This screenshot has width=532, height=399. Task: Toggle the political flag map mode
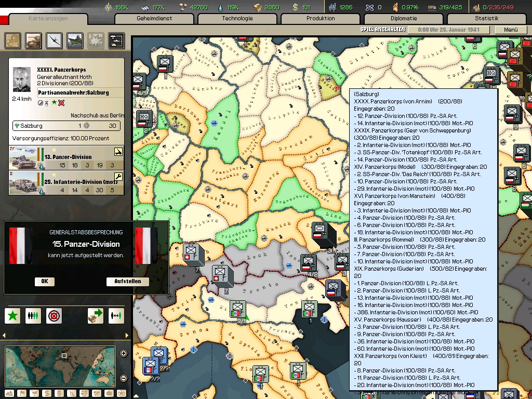coord(21,393)
